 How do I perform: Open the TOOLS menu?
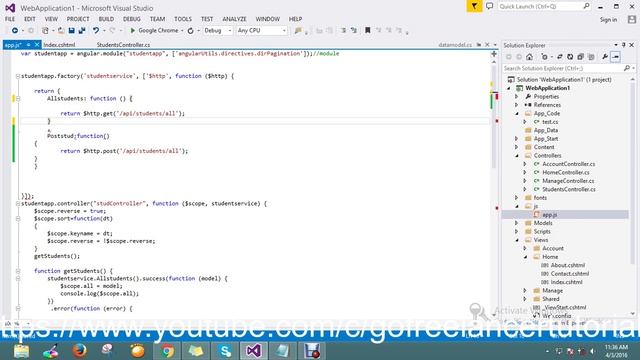coord(182,19)
